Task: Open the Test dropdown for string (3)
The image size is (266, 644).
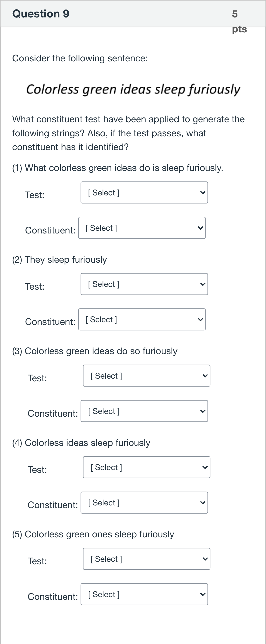Action: click(146, 375)
